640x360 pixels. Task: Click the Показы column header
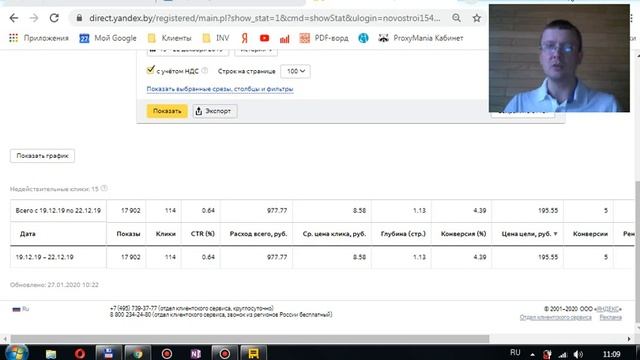pos(128,234)
